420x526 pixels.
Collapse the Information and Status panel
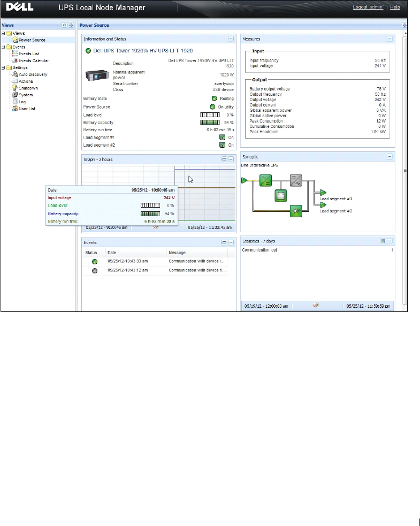pos(231,39)
